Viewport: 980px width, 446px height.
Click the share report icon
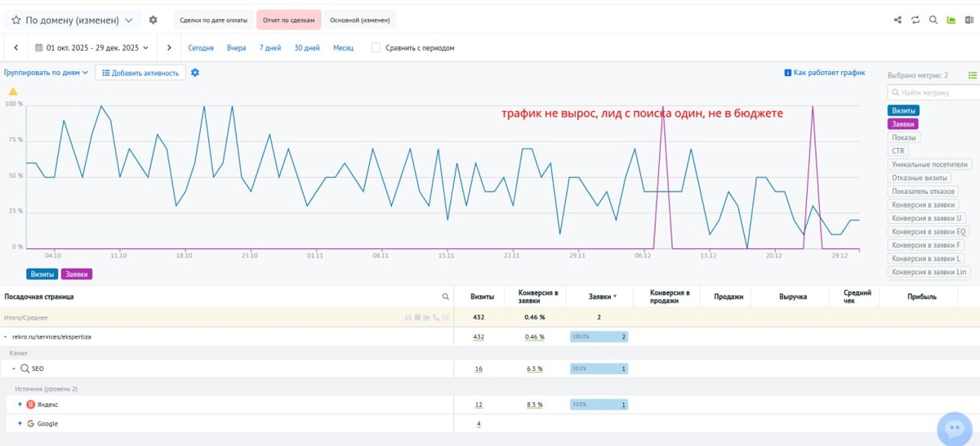[898, 20]
